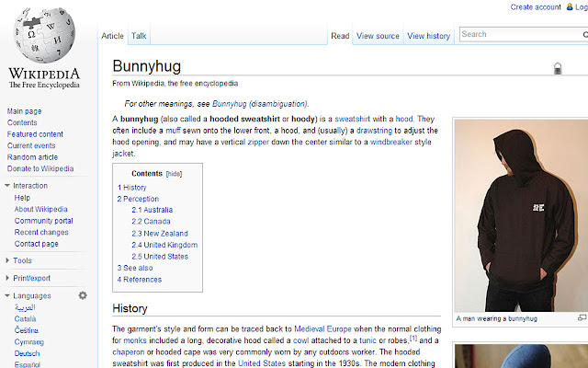588x368 pixels.
Task: Open the chaperon article link
Action: [129, 352]
